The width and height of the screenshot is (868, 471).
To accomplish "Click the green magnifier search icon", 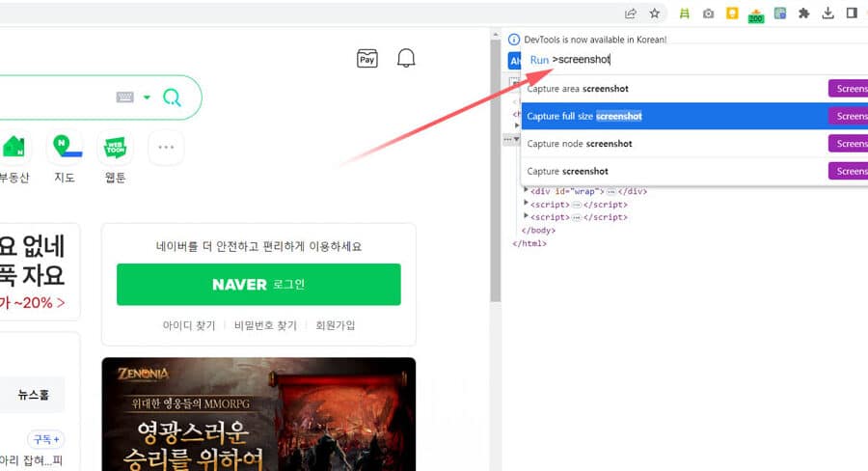I will point(172,97).
